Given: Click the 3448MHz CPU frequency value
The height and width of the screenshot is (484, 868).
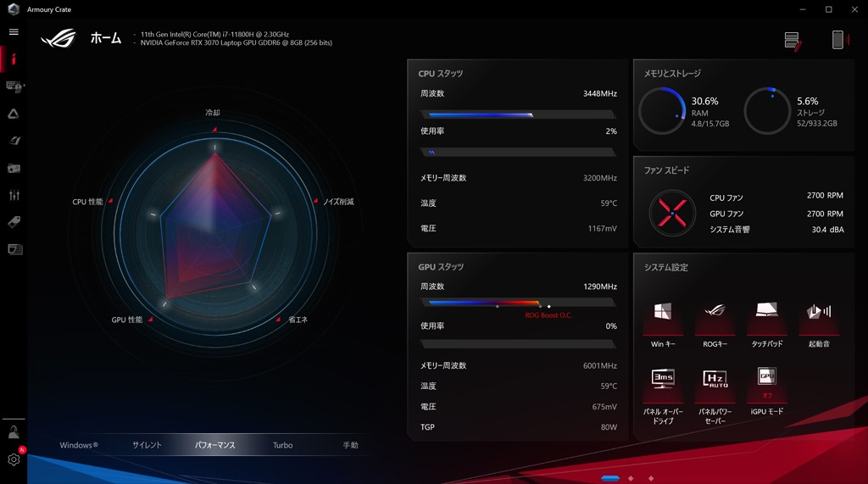Looking at the screenshot, I should pos(599,93).
